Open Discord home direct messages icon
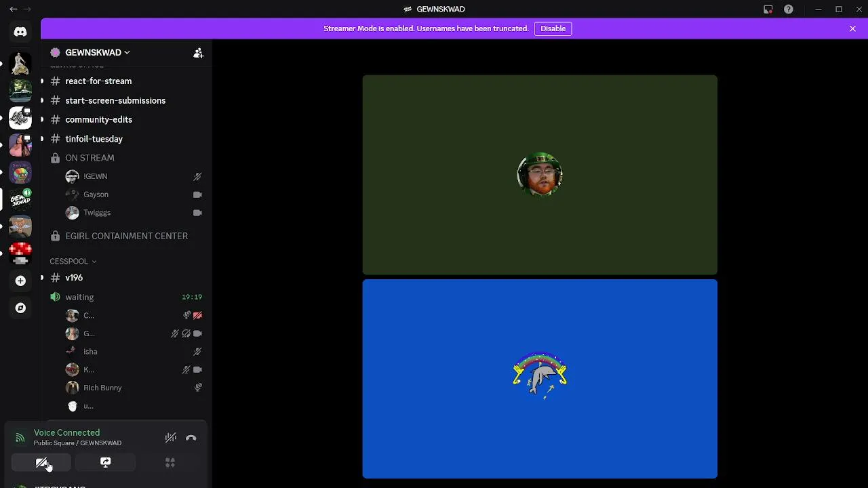Screen dimensions: 868x488 (20, 32)
